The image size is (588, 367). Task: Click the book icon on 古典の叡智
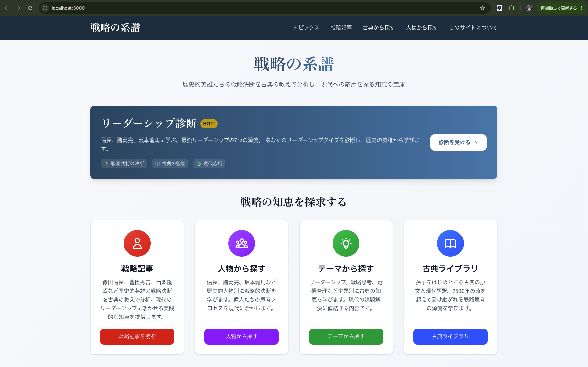(x=157, y=164)
